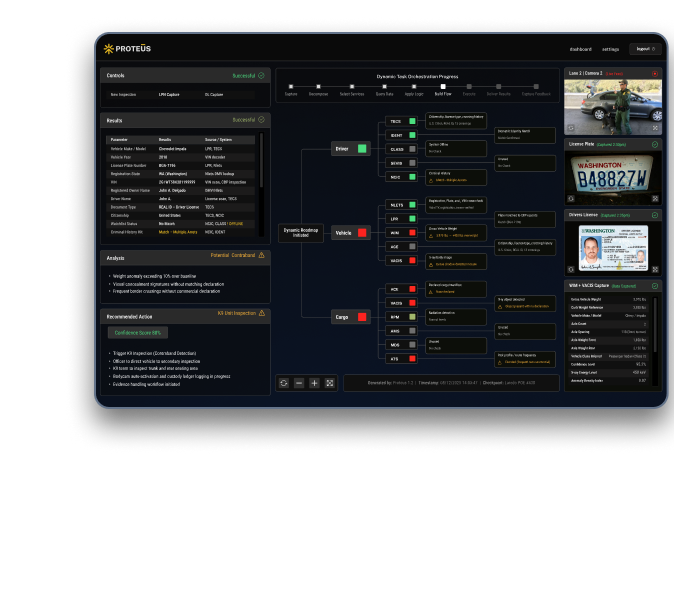Screen dimensions: 674x613
Task: Click the Drivers License captured checkmark
Action: 655,215
